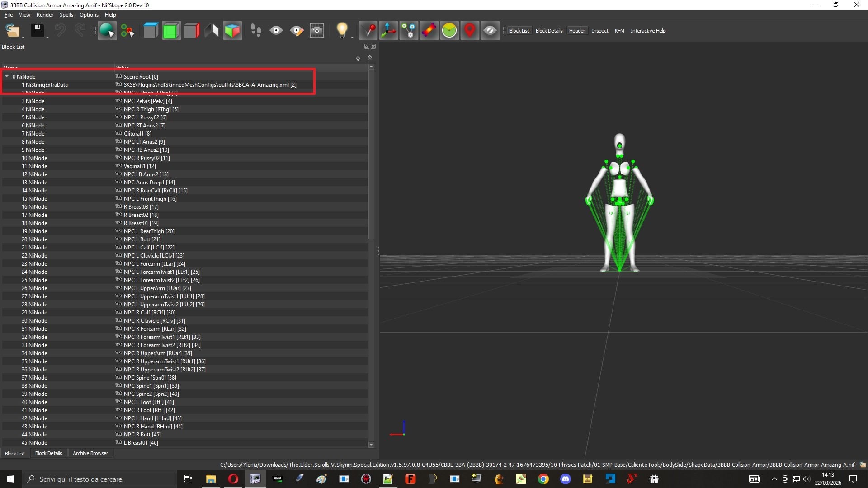This screenshot has height=488, width=868.
Task: Toggle Show Nodes connections button
Action: pyautogui.click(x=409, y=31)
